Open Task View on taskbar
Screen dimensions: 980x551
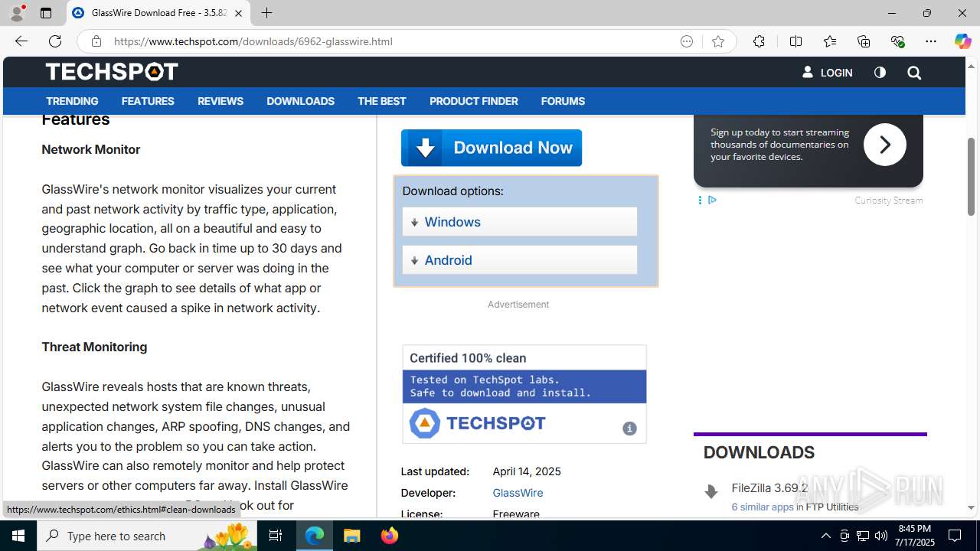[x=276, y=536]
